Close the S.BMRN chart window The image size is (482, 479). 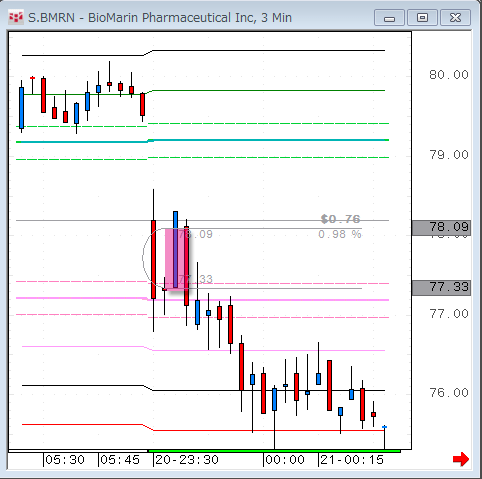coord(455,18)
